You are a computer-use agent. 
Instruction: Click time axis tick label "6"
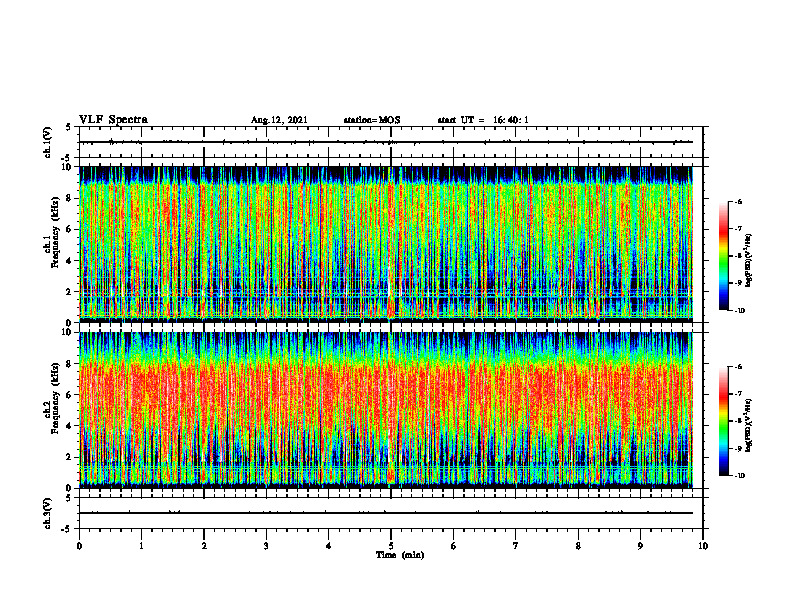454,546
